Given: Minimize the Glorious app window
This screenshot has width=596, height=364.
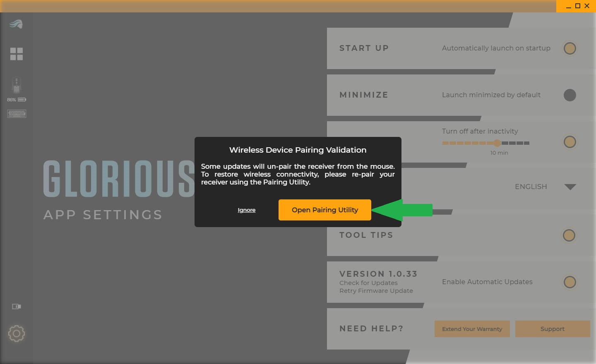Looking at the screenshot, I should point(569,6).
